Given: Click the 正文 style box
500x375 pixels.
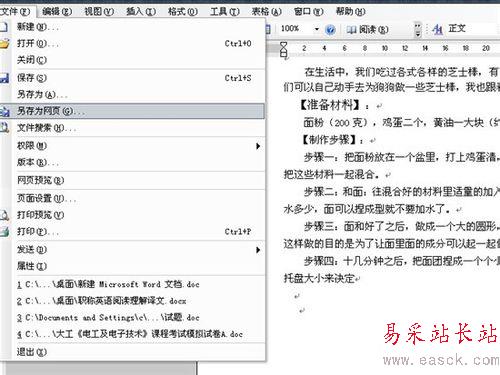Looking at the screenshot, I should click(x=473, y=29).
